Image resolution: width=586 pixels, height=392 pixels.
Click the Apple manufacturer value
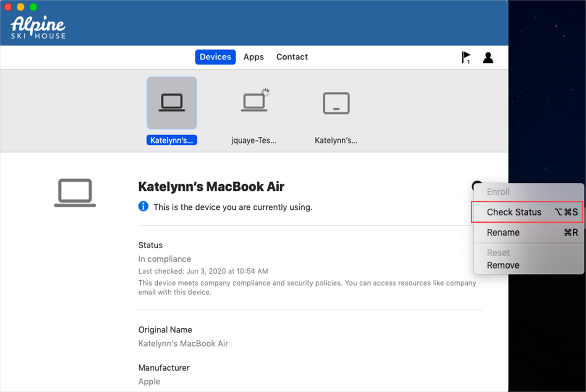point(149,381)
